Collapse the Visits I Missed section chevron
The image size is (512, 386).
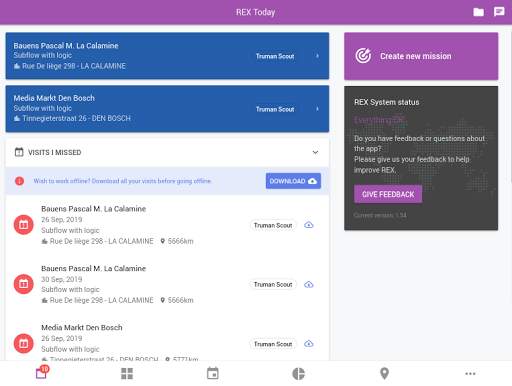pyautogui.click(x=315, y=153)
